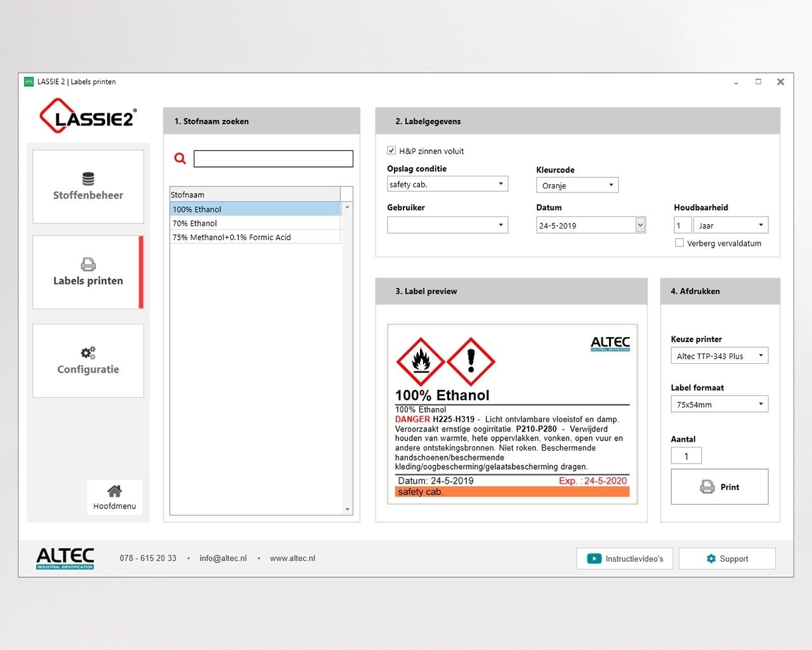Viewport: 812px width, 650px height.
Task: Click the flammable hazard pictogram on the label
Action: click(420, 361)
